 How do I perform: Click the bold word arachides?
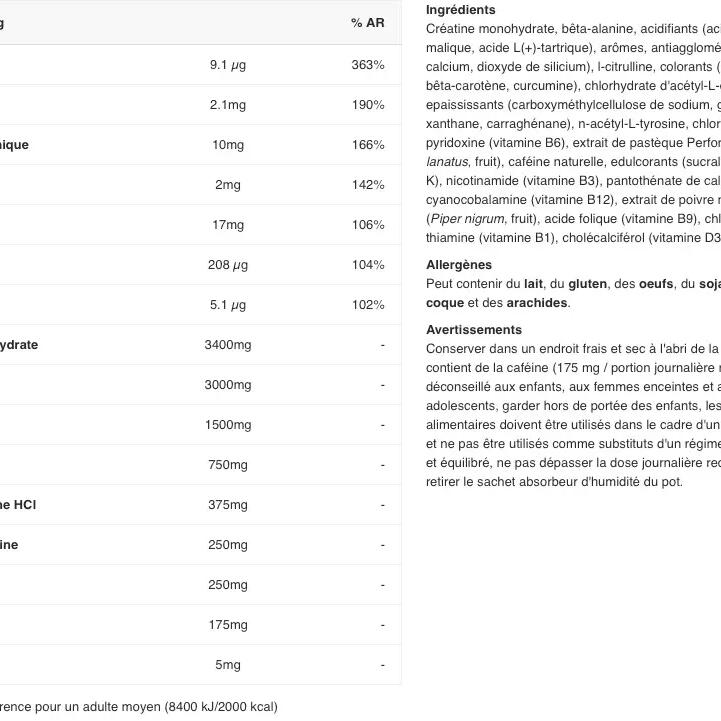click(x=537, y=303)
